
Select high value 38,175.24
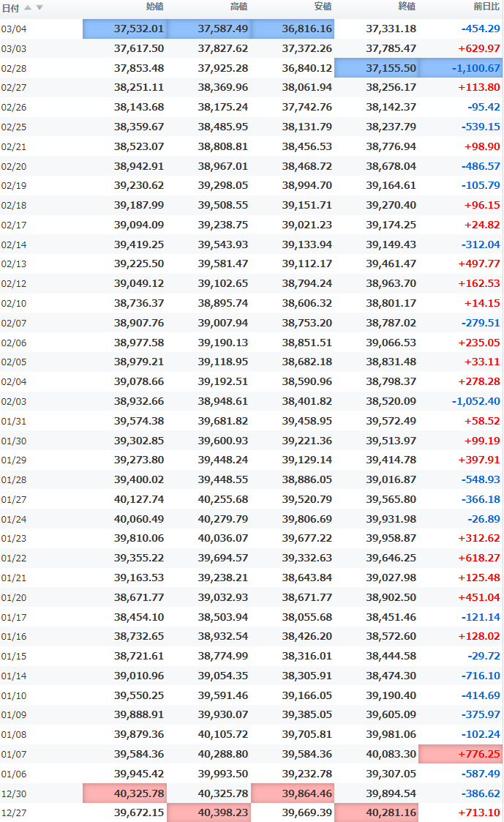coord(222,107)
